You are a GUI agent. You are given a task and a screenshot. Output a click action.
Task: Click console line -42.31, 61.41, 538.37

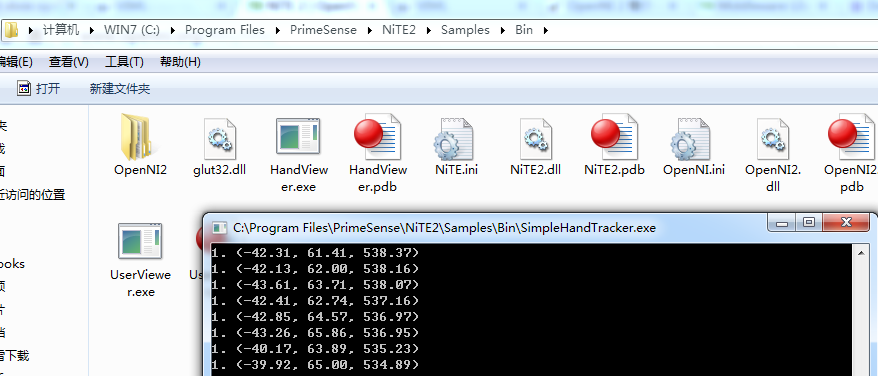click(315, 253)
